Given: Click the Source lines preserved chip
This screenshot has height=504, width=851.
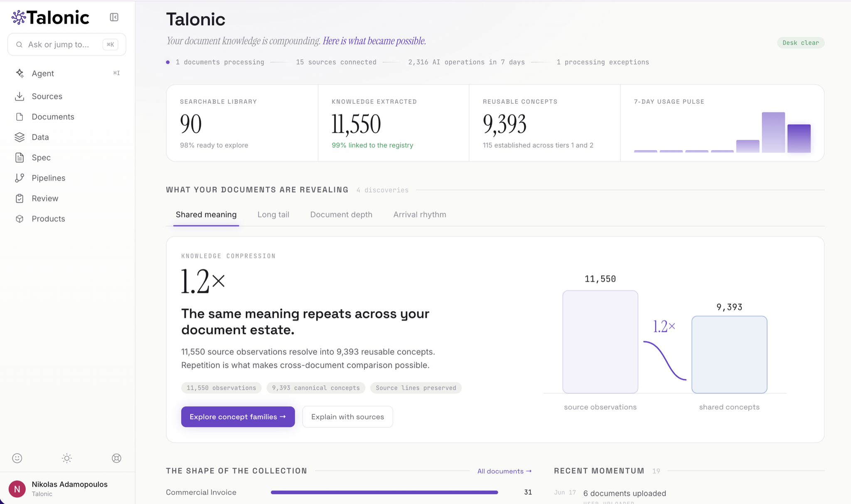Looking at the screenshot, I should pyautogui.click(x=416, y=388).
